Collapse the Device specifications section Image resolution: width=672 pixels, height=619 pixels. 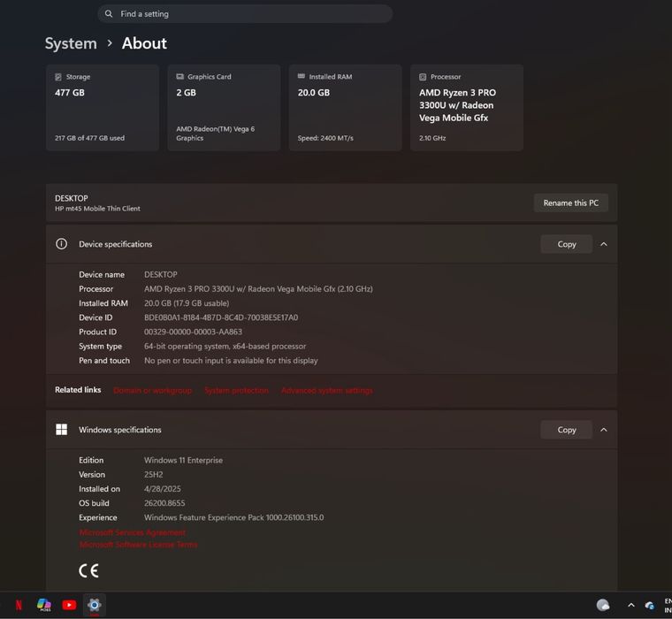coord(604,244)
